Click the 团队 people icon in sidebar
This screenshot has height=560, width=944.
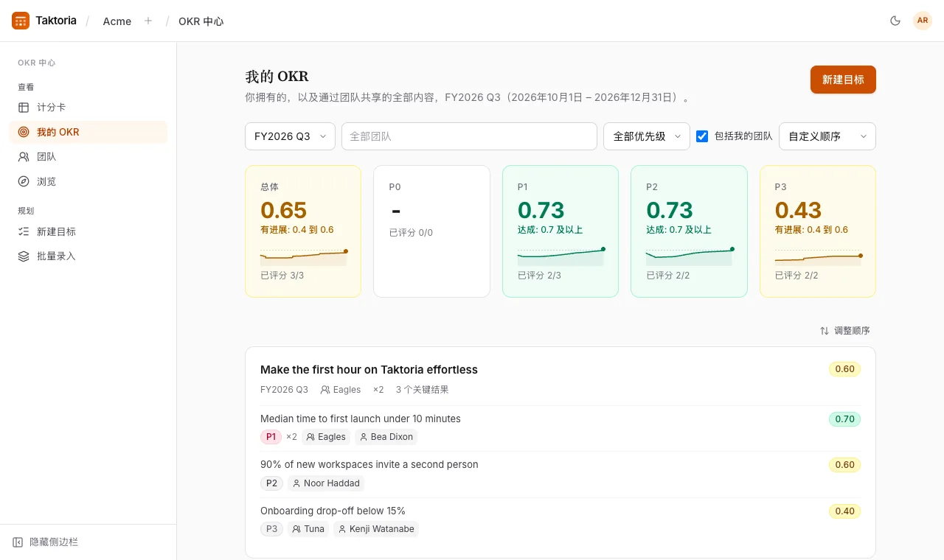coord(24,157)
